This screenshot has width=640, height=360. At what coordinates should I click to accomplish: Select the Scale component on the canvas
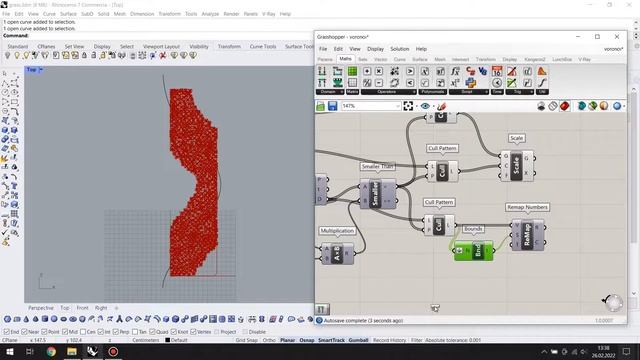coord(516,165)
